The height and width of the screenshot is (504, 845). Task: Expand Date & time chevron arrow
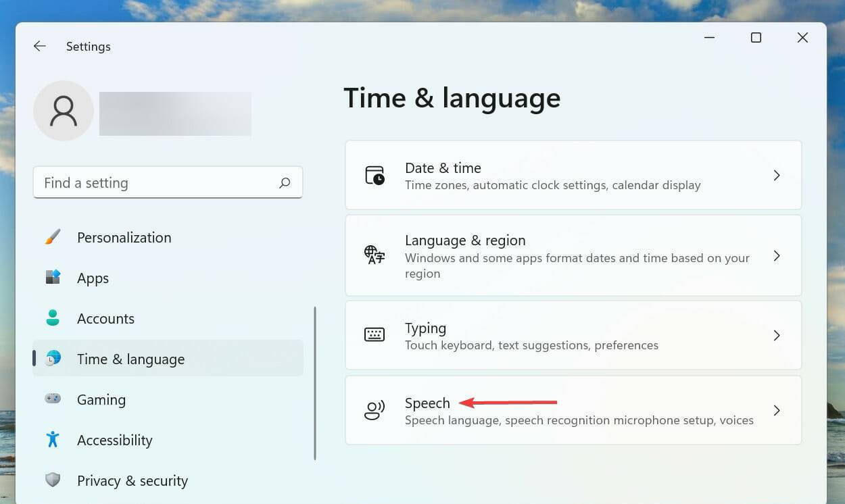point(777,176)
